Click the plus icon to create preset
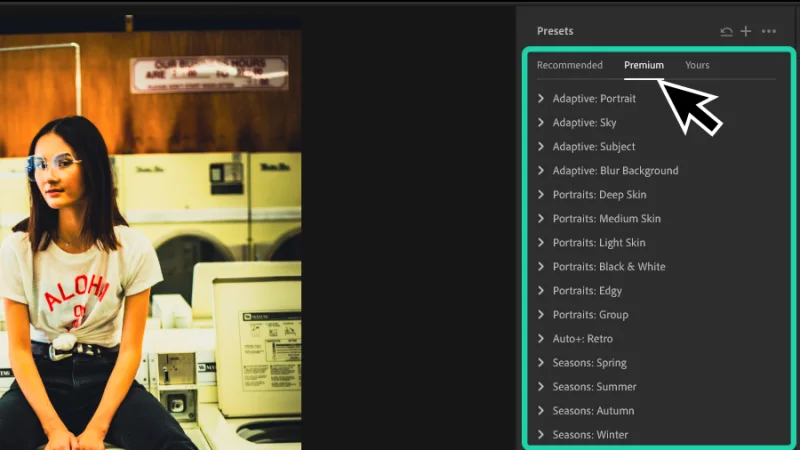 point(745,32)
